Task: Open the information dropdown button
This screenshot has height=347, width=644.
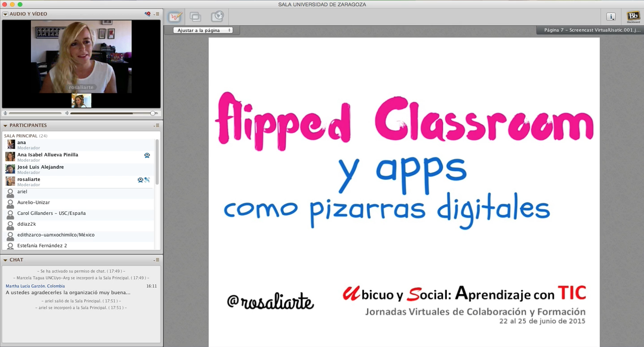Action: [x=611, y=17]
